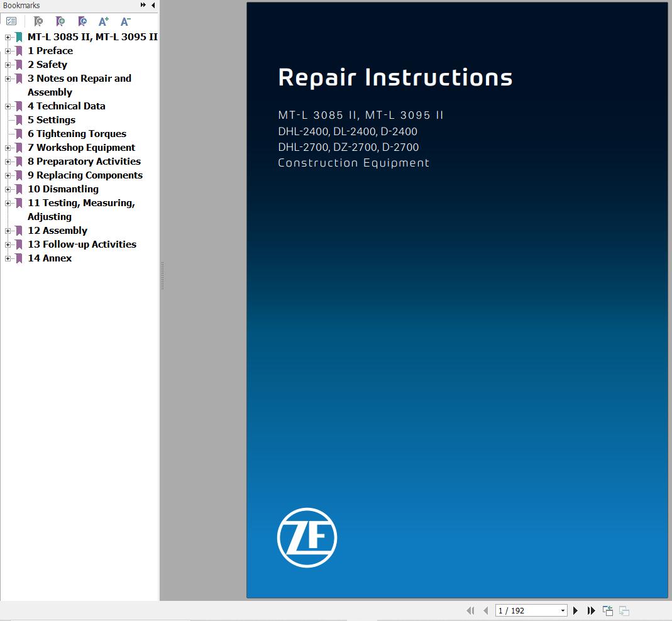This screenshot has width=672, height=621.
Task: Open the page number dropdown
Action: 563,610
